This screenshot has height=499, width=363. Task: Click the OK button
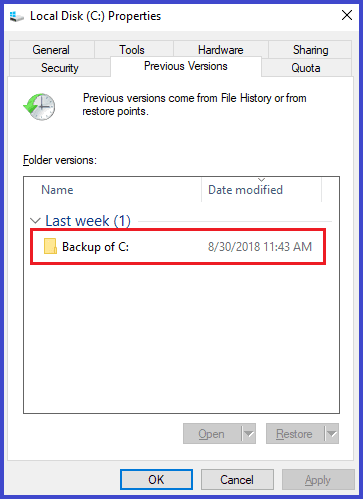tap(156, 480)
